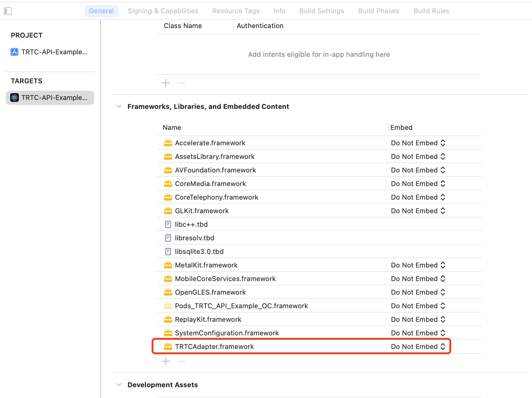Open Signing & Capabilities tab
This screenshot has width=532, height=398.
click(x=163, y=11)
